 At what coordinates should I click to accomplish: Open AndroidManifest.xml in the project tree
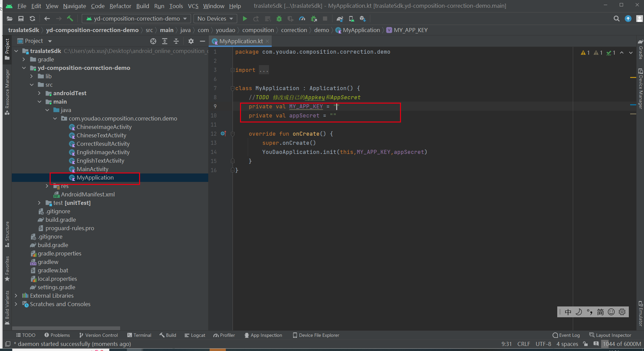88,194
